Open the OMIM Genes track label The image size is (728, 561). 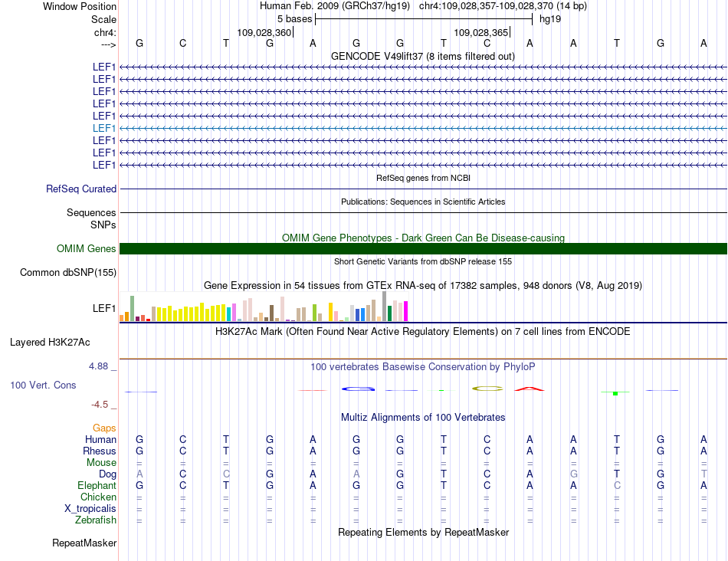click(x=87, y=248)
